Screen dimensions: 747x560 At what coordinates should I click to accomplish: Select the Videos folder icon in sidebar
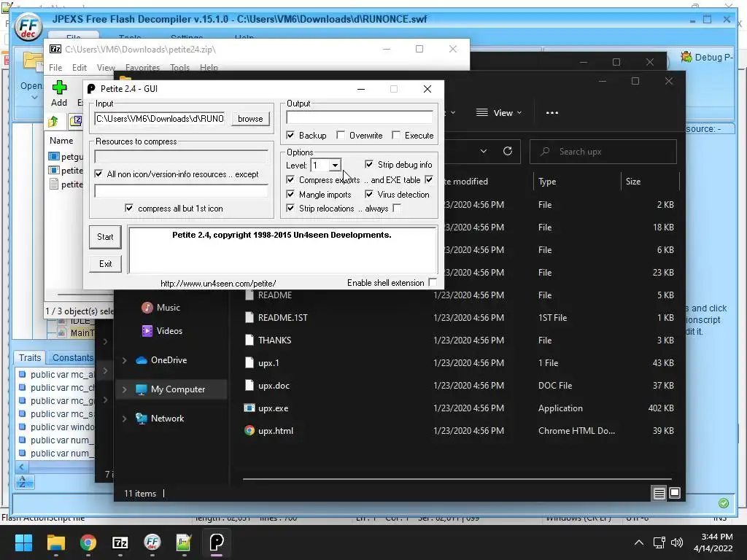[147, 331]
